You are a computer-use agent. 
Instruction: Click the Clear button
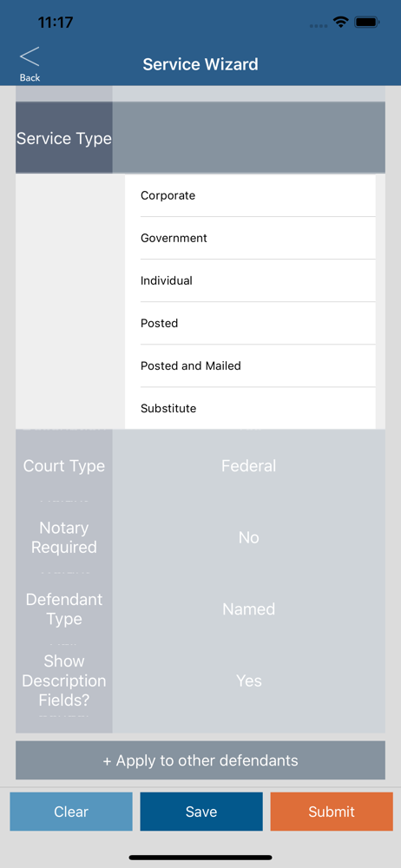(x=71, y=812)
